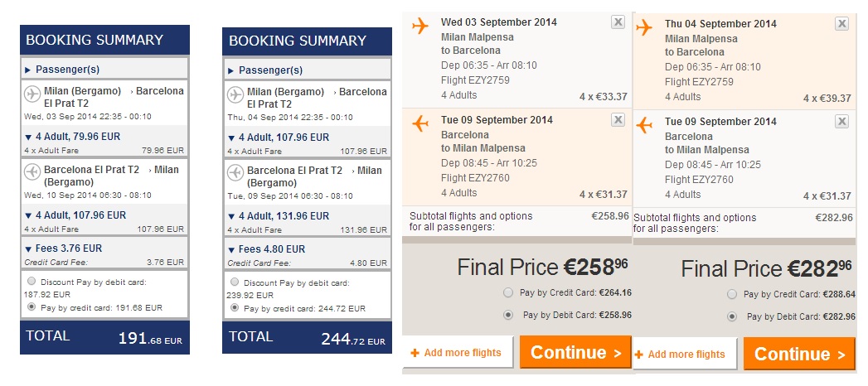Select Pay by Credit Card €288.64 option

tap(731, 294)
